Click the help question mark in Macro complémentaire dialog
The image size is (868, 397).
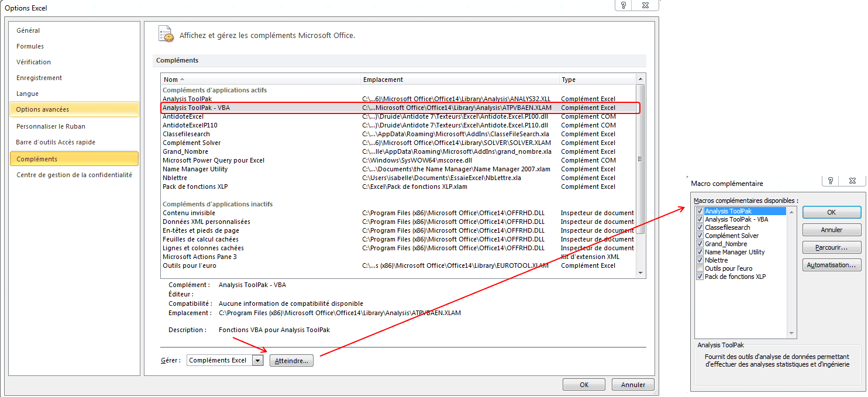pos(830,181)
